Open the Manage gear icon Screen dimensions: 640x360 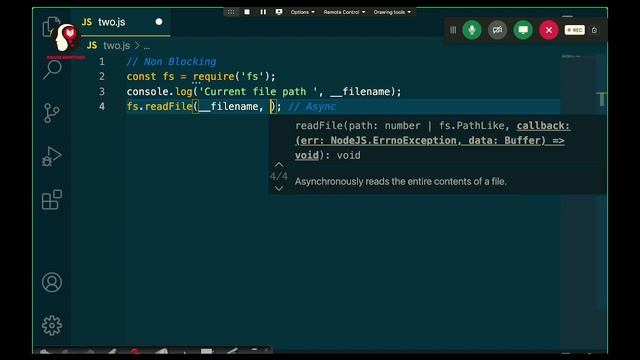(52, 325)
